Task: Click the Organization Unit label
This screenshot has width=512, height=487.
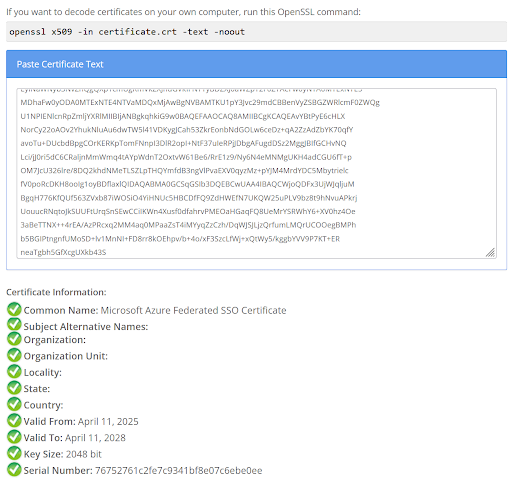Action: coord(66,356)
